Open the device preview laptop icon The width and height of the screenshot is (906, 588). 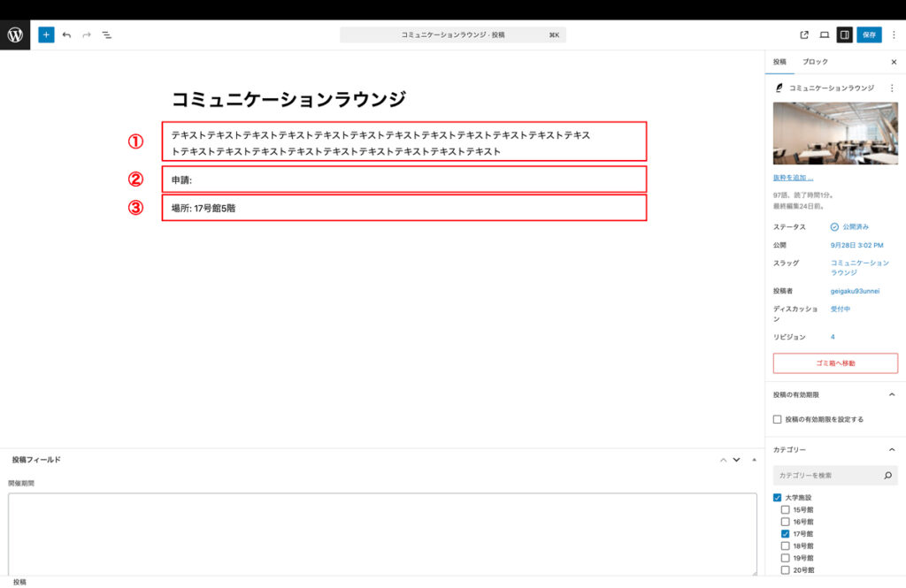click(824, 35)
